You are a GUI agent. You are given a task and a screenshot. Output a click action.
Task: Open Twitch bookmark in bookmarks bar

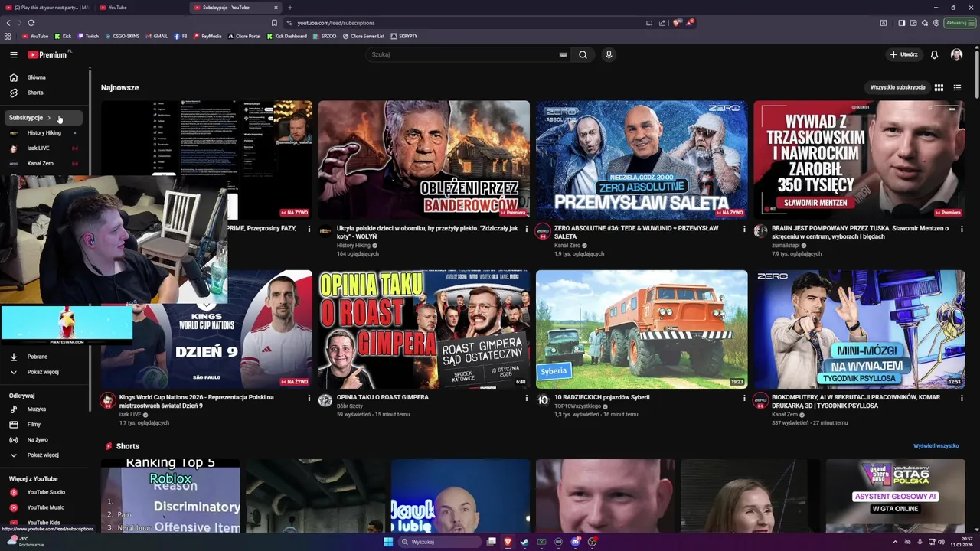click(87, 36)
